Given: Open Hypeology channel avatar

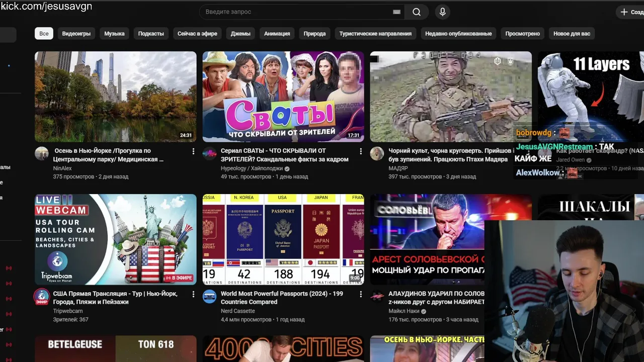Looking at the screenshot, I should 209,153.
